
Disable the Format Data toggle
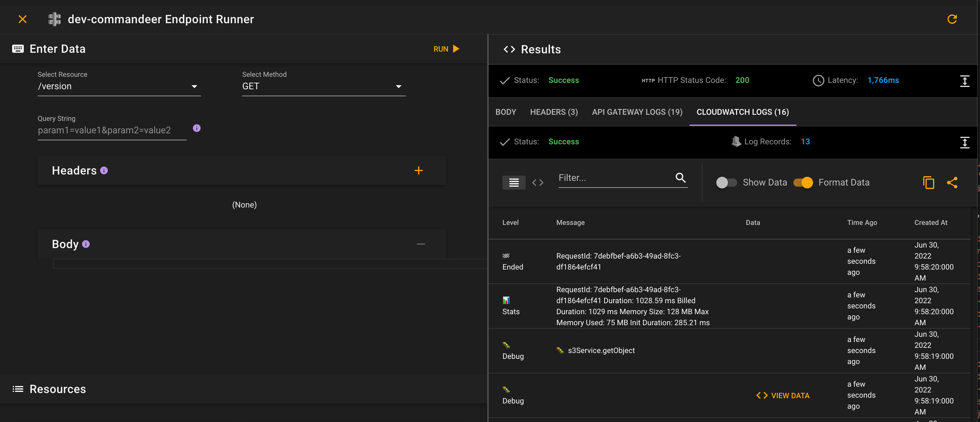point(803,183)
